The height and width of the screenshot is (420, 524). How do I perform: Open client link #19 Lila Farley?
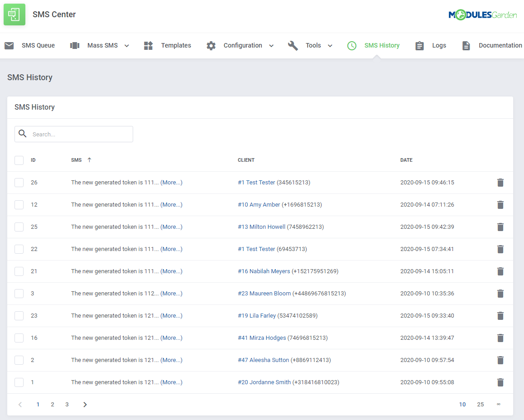pyautogui.click(x=257, y=316)
